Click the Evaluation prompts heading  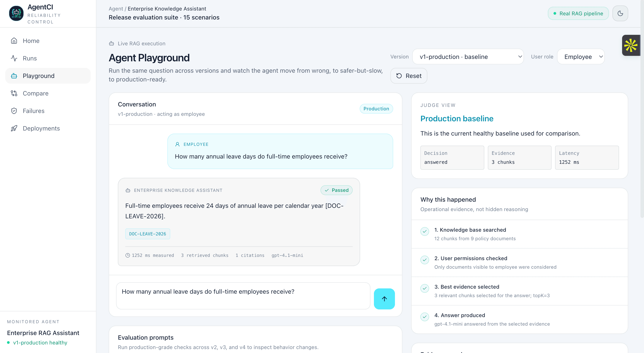[x=145, y=337]
